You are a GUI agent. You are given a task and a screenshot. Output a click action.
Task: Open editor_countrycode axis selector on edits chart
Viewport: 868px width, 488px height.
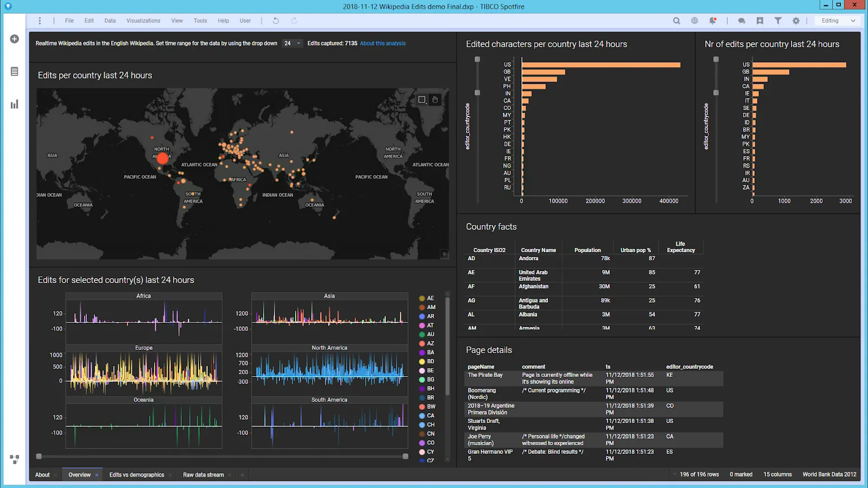point(706,126)
